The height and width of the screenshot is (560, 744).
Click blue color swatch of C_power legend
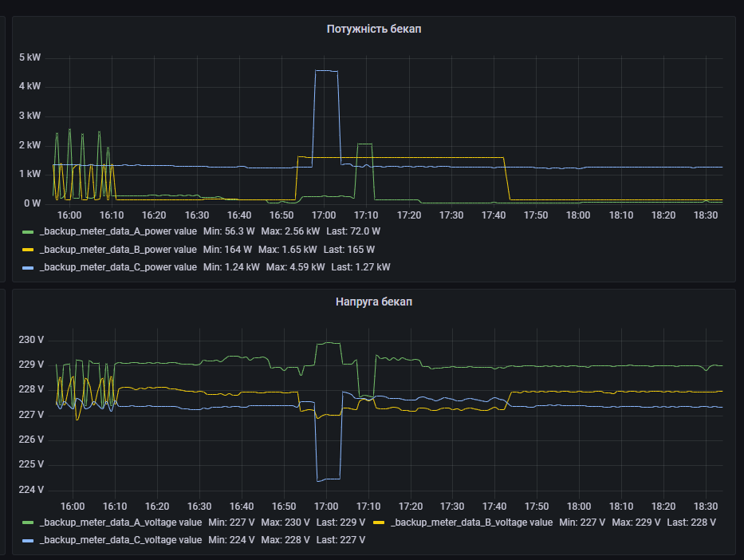pyautogui.click(x=28, y=268)
